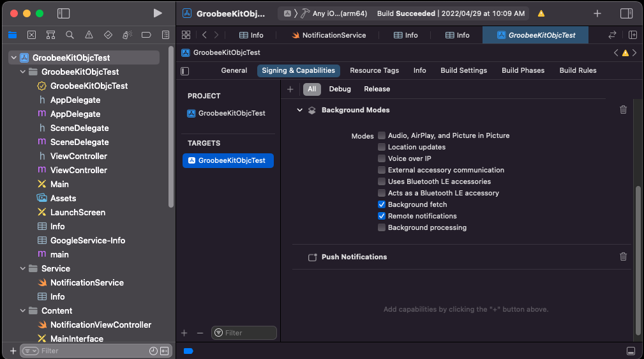Go back with the left arrow in the editor bar
Viewport: 644px width, 359px height.
point(204,35)
